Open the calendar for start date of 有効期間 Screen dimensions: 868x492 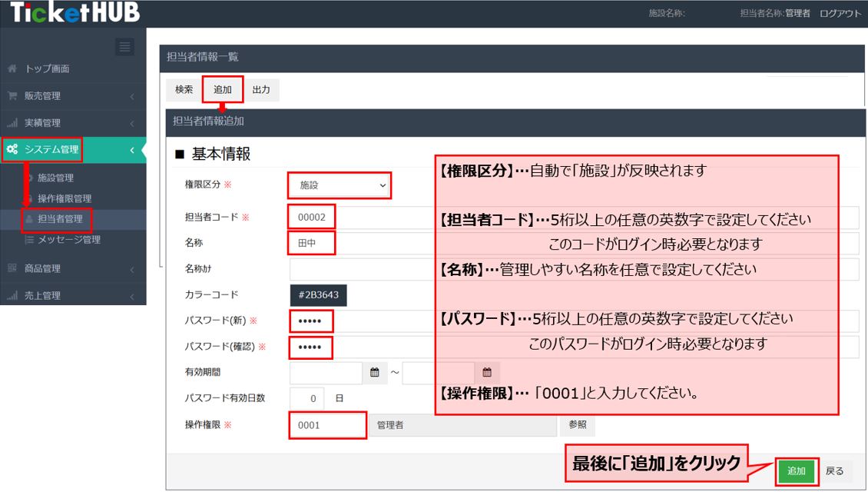click(375, 373)
